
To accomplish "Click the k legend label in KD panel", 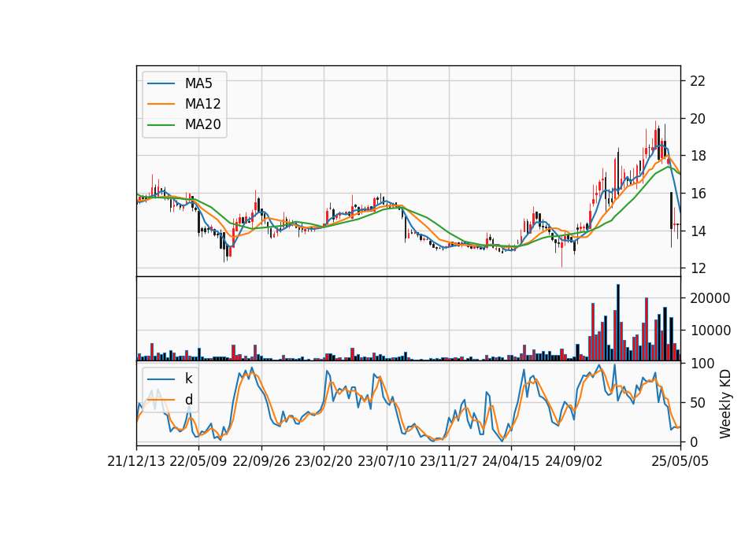I will 188,379.
